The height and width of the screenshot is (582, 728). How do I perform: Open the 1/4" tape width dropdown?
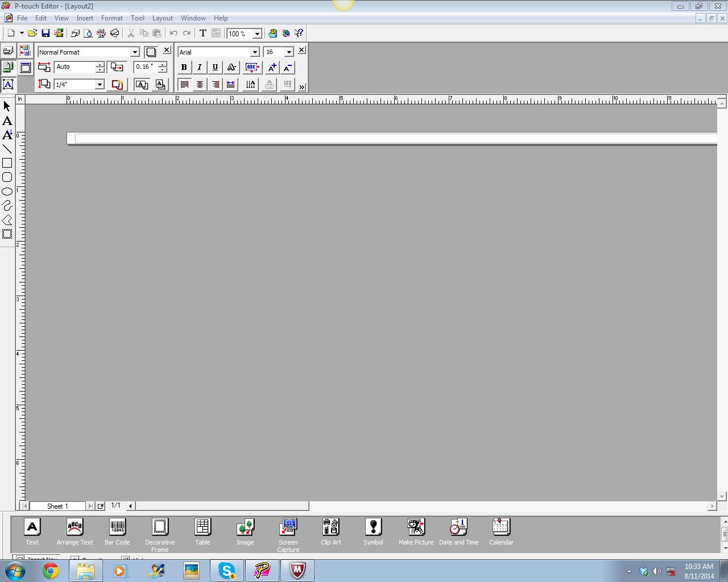point(100,85)
